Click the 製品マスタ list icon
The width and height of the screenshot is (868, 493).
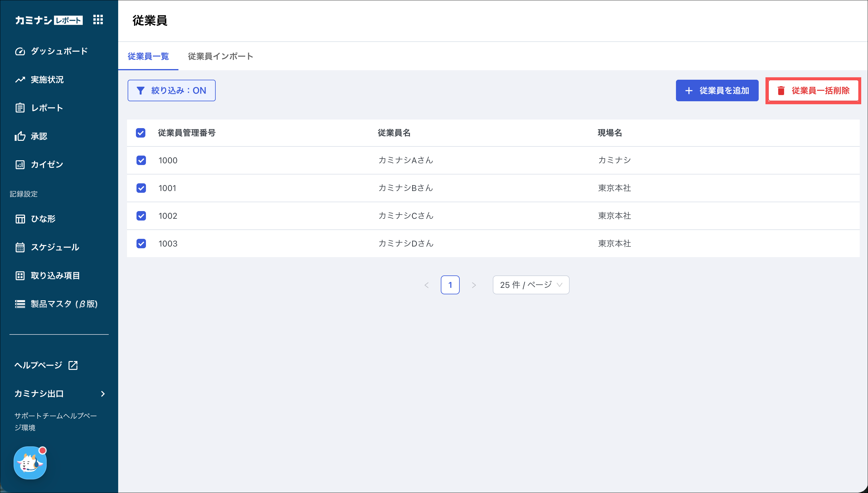[20, 304]
